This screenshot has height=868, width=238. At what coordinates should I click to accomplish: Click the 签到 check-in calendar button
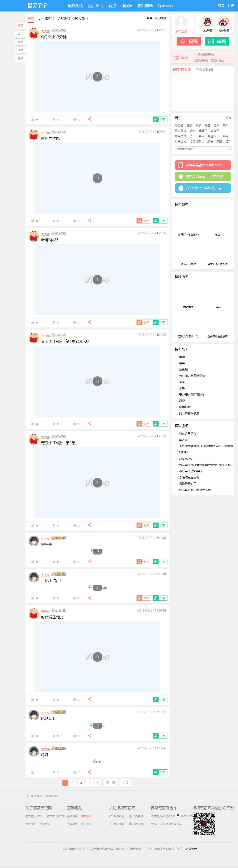(181, 58)
